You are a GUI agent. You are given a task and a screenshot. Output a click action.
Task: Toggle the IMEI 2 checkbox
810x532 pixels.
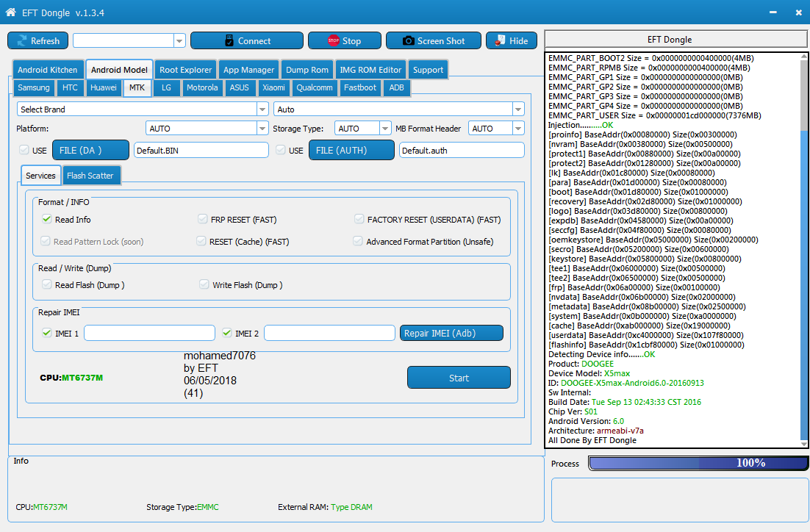227,333
